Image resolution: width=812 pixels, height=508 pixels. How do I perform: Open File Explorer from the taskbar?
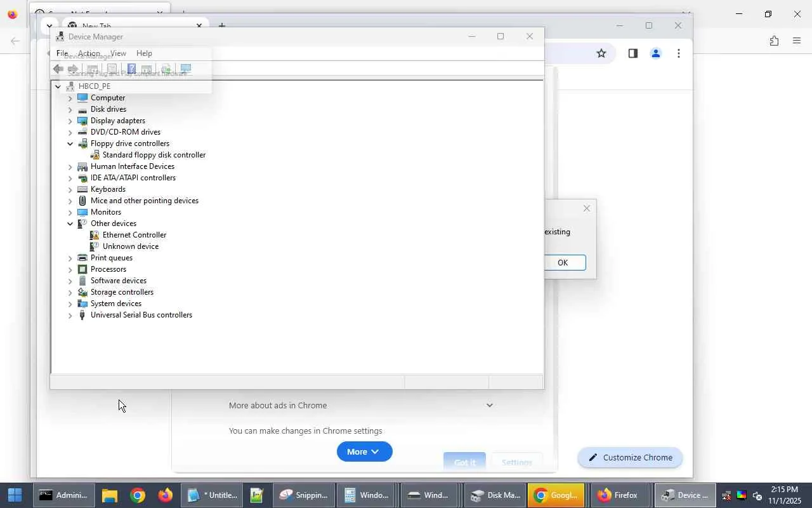tap(110, 495)
